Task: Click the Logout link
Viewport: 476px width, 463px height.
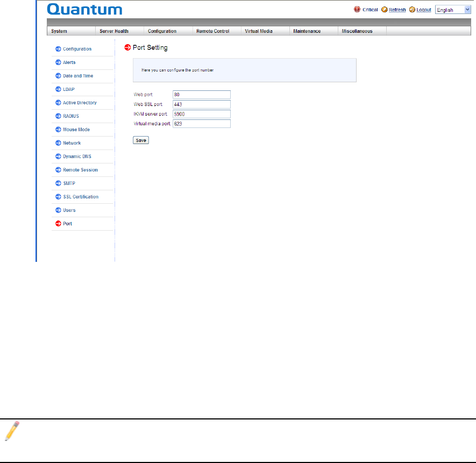Action: point(424,10)
